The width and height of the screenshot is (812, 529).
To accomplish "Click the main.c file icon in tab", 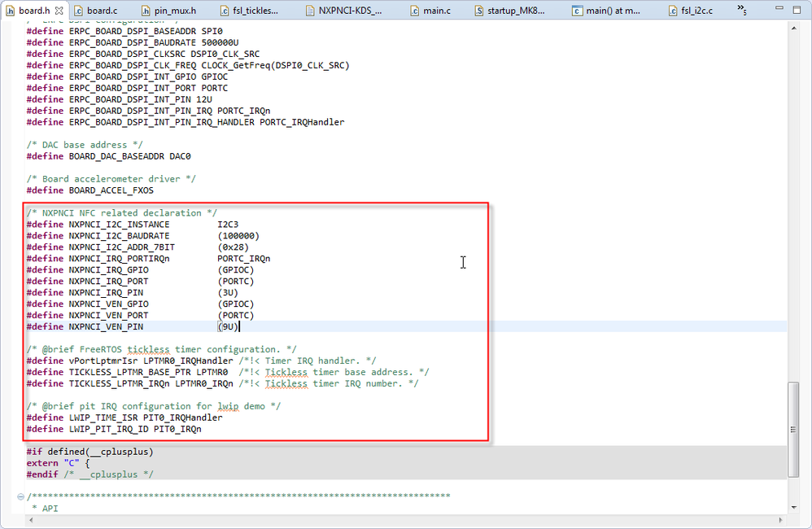I will click(x=415, y=11).
